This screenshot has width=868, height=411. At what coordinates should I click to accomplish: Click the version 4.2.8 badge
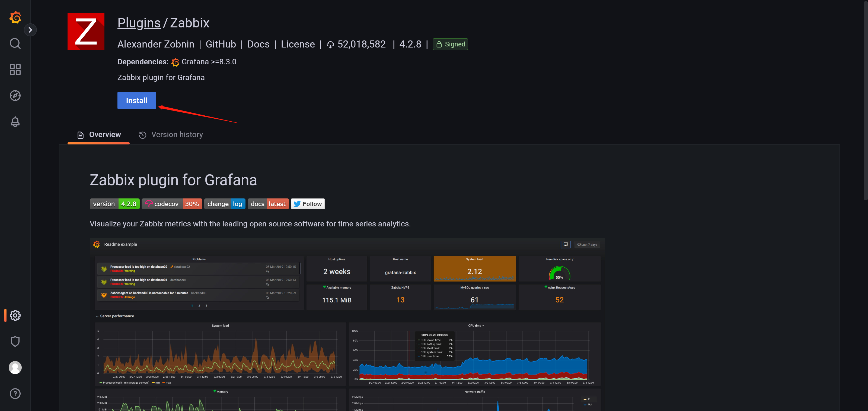coord(114,204)
